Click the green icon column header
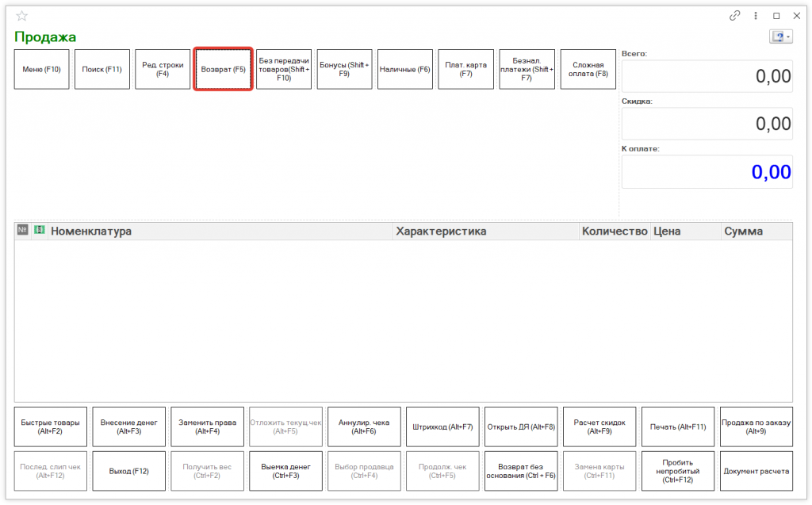The width and height of the screenshot is (812, 505). 39,230
